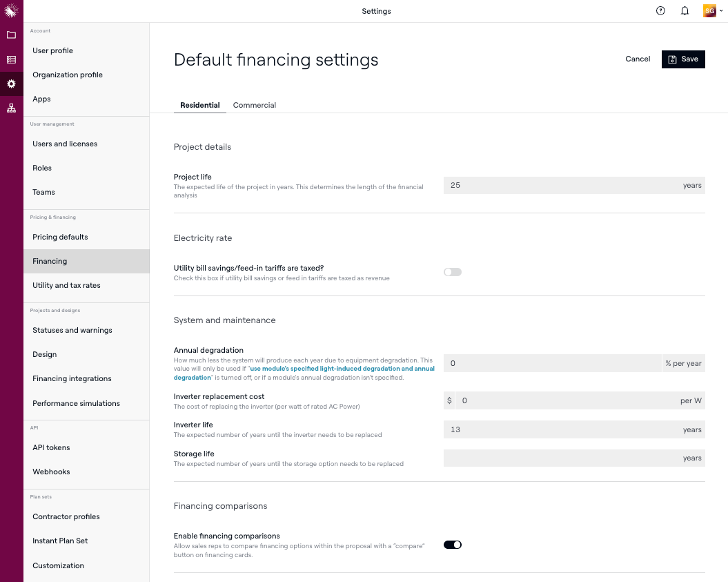Viewport: 728px width, 582px height.
Task: Select the settings gear icon in left rail
Action: click(11, 84)
